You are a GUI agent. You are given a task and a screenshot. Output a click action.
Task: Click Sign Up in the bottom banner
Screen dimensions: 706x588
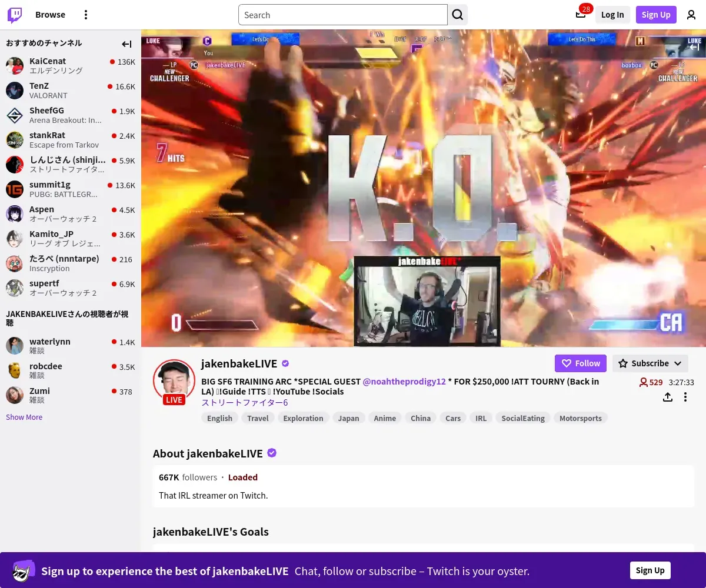(650, 570)
